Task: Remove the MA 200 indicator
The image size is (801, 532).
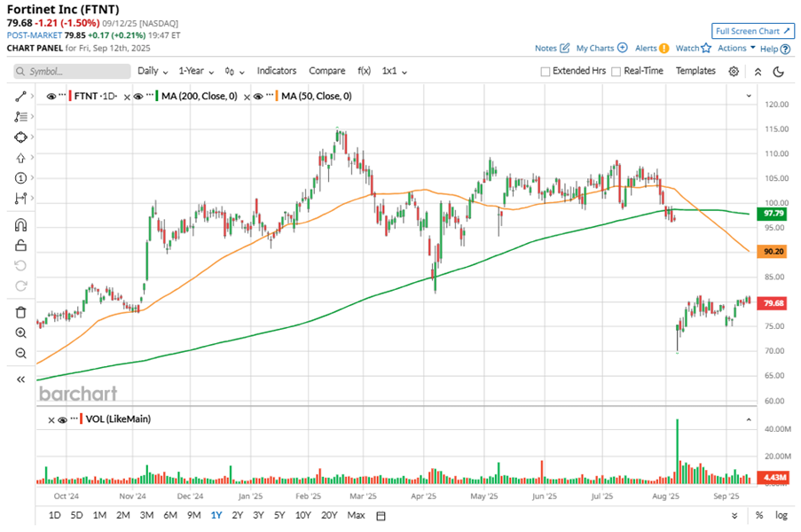Action: [x=127, y=97]
